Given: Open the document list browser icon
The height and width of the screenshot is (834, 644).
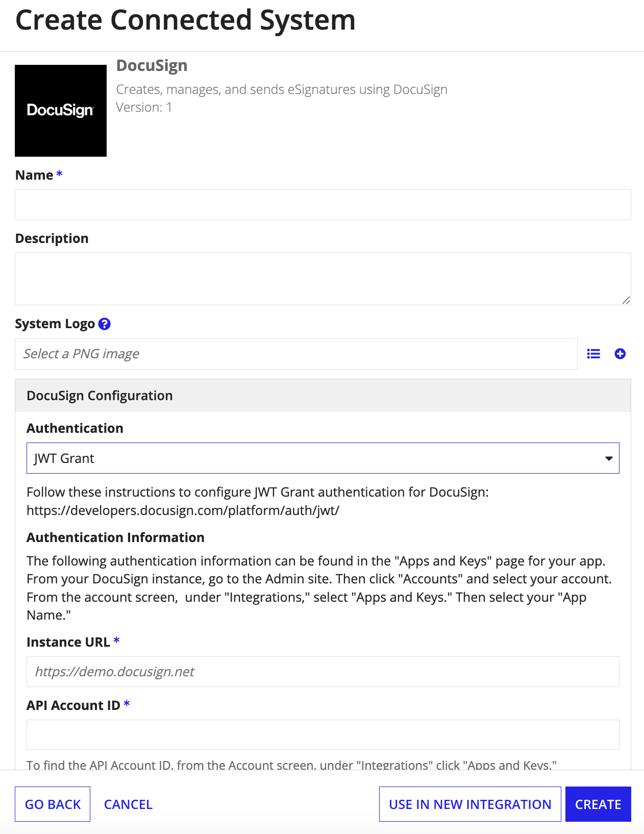Looking at the screenshot, I should coord(593,354).
